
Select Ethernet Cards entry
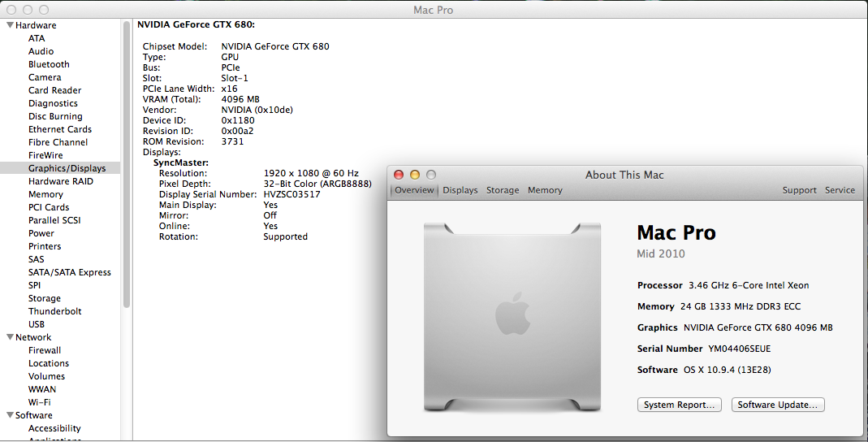[x=60, y=129]
